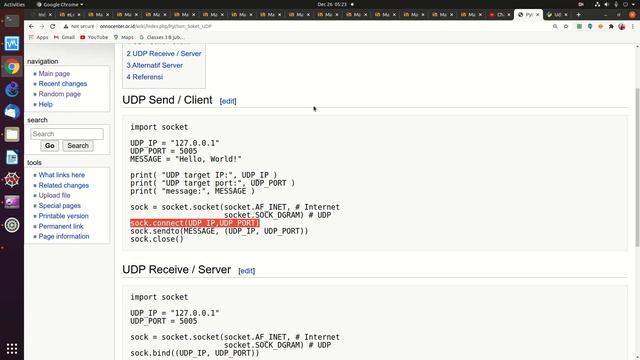The image size is (640, 360).
Task: Switch to the second browser tab
Action: (x=69, y=14)
